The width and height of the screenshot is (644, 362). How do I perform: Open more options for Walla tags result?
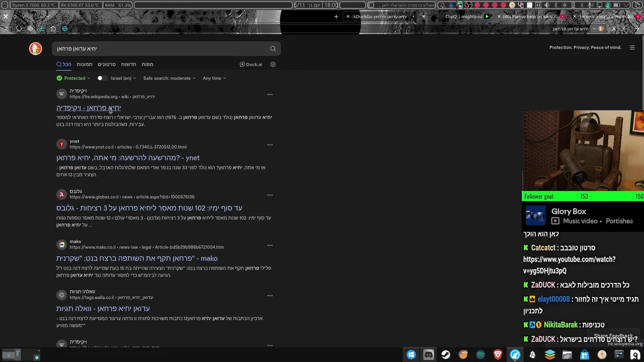[x=270, y=296]
